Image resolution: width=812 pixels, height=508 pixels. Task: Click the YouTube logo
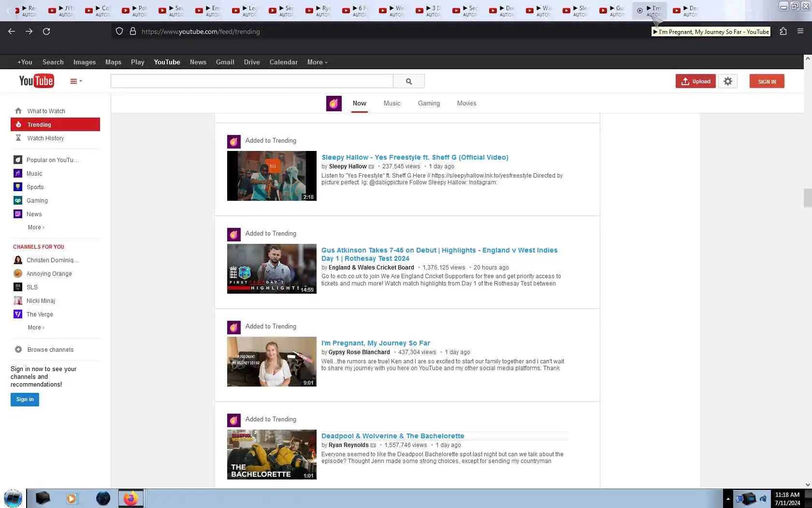click(x=36, y=81)
